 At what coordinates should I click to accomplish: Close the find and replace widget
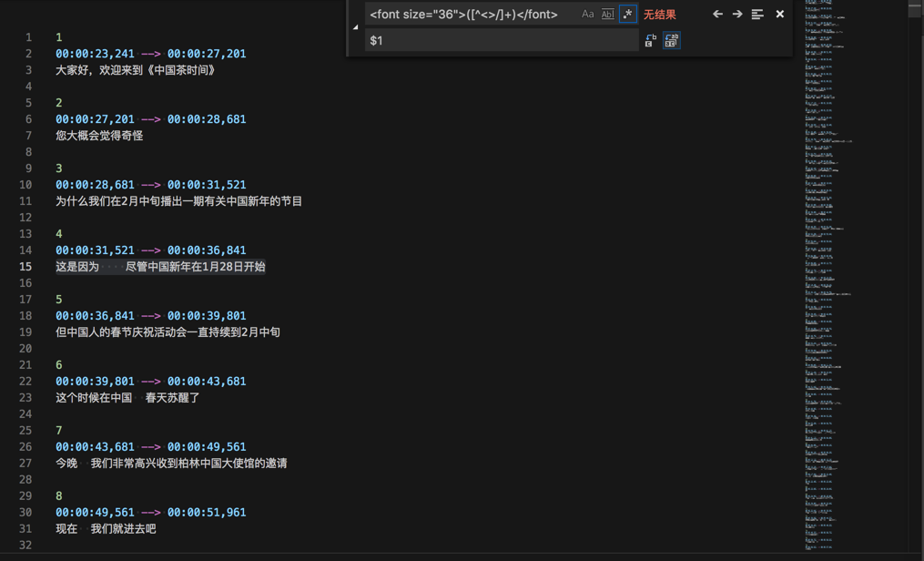click(x=779, y=15)
